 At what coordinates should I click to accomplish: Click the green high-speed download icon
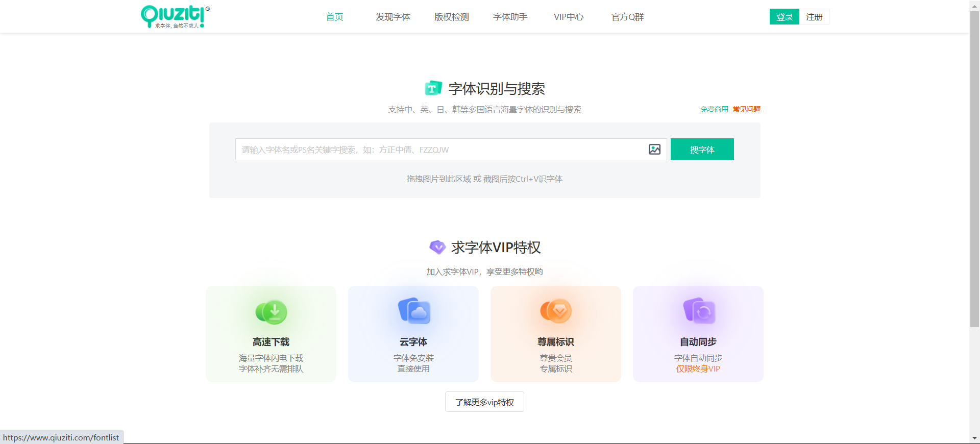[x=271, y=312]
